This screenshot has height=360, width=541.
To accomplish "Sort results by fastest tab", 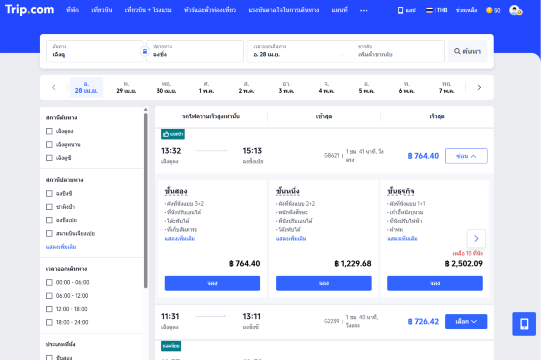I will [x=437, y=117].
